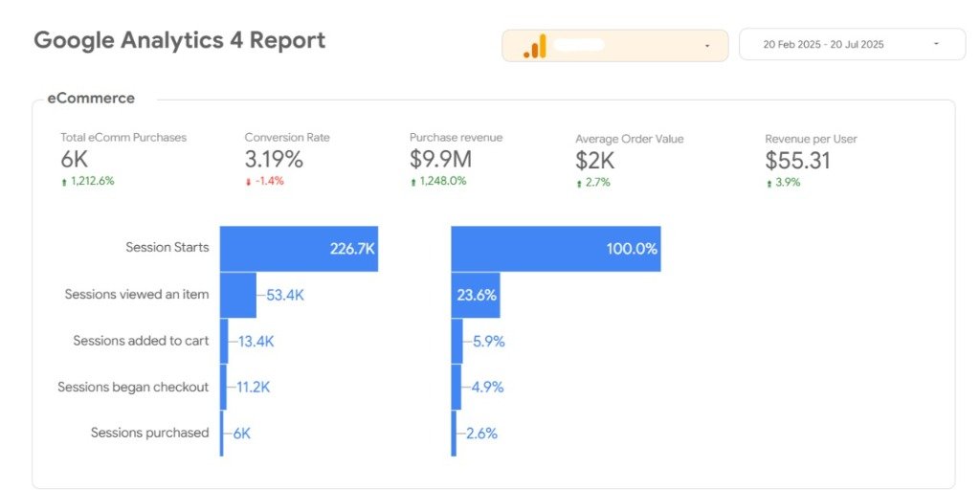
Task: Click the 100.0% funnel percentage bar
Action: click(x=556, y=249)
